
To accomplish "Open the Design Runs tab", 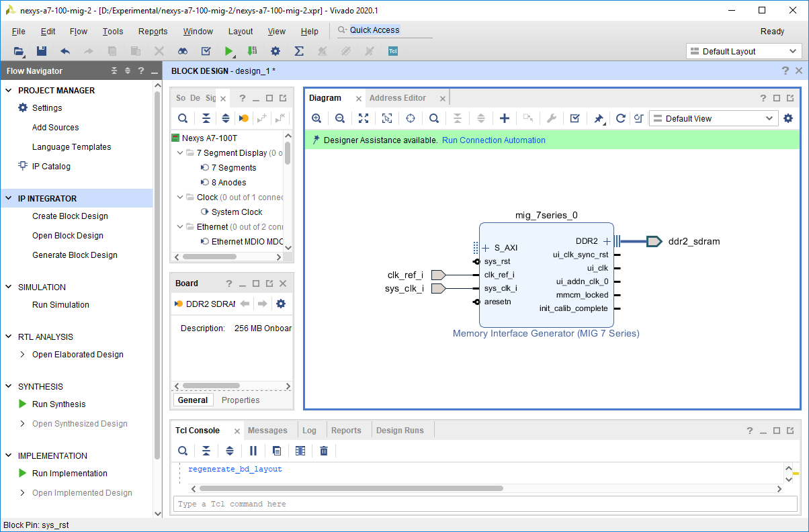I will (400, 431).
